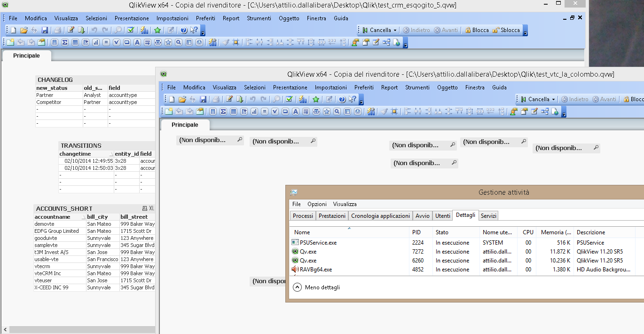
Task: Enable the Format Painter brush tool
Action: point(225,42)
